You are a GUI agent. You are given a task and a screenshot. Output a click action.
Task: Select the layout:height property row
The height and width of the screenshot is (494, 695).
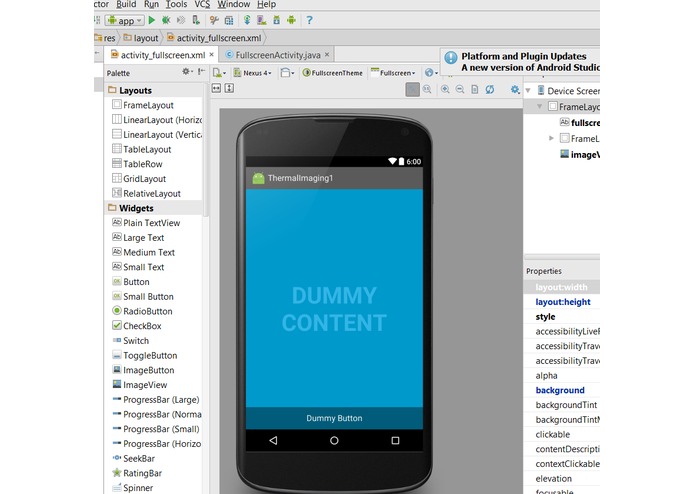click(x=562, y=302)
